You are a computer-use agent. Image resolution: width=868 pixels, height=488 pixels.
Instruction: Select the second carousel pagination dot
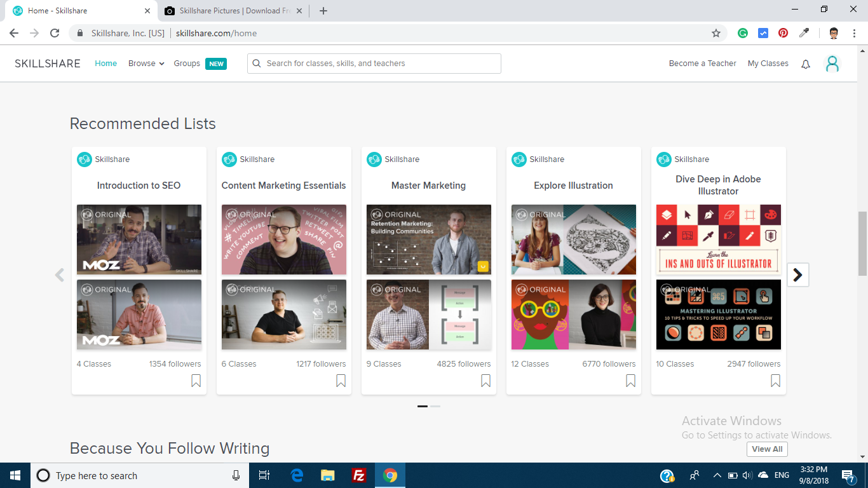click(437, 406)
